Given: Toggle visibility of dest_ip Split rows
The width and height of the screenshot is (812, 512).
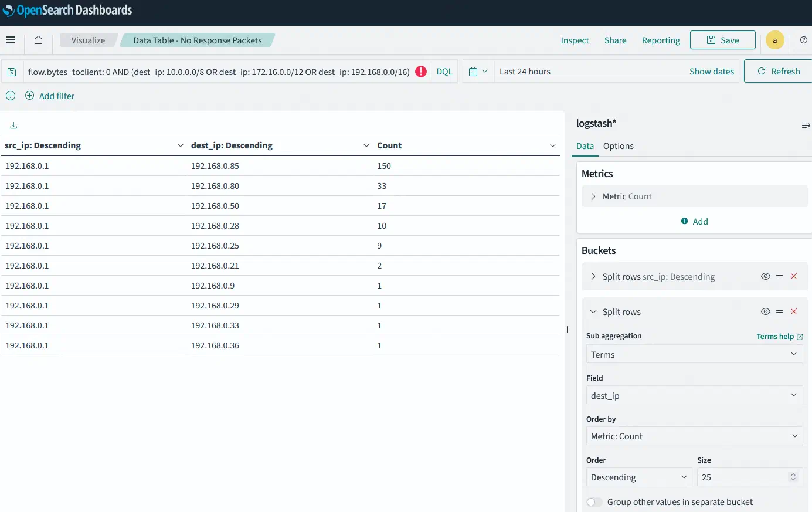Looking at the screenshot, I should pos(765,311).
